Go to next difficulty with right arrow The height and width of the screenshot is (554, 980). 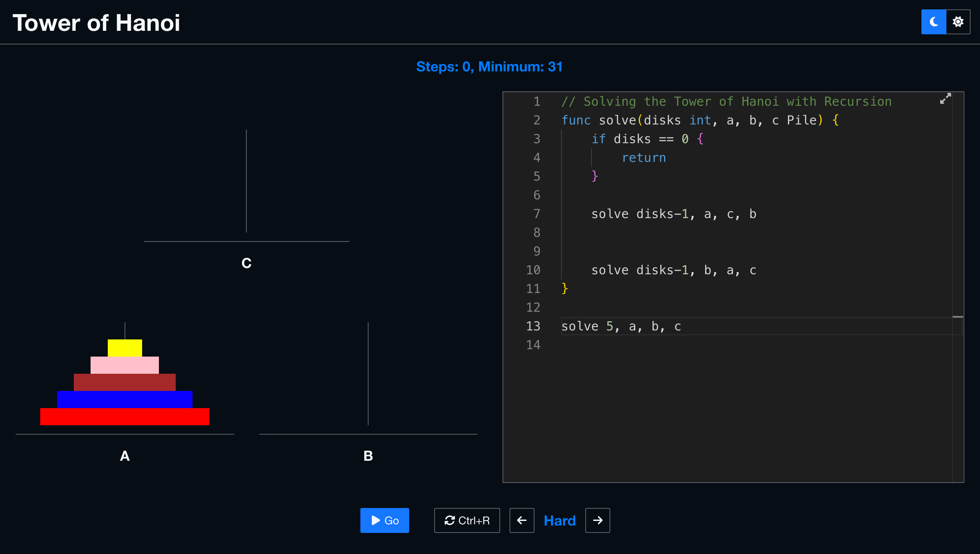[597, 520]
